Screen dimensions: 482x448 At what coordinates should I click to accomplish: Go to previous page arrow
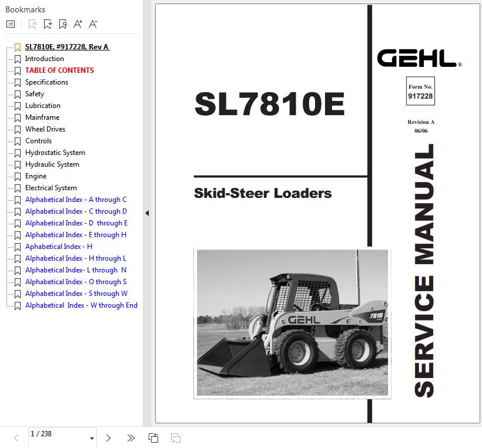tap(16, 438)
